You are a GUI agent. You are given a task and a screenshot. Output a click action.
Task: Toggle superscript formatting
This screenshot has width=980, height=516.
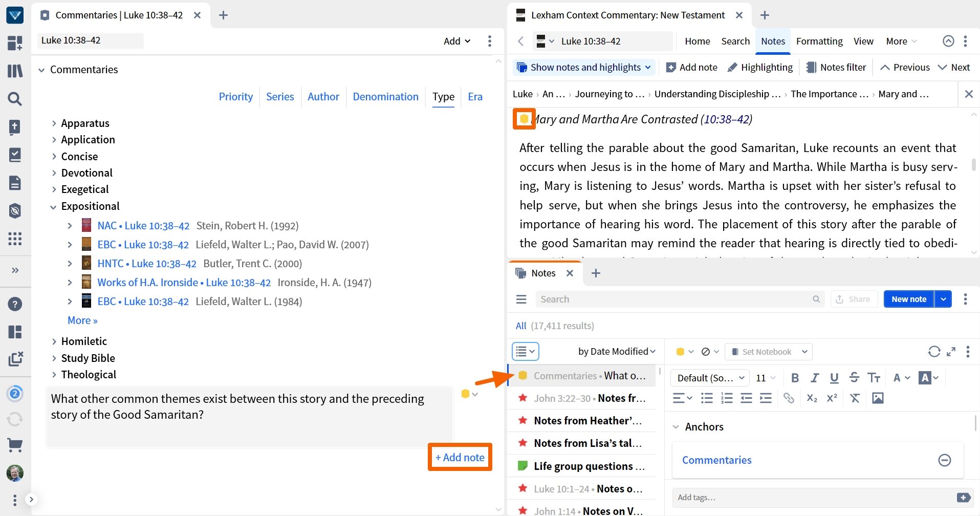pyautogui.click(x=832, y=398)
